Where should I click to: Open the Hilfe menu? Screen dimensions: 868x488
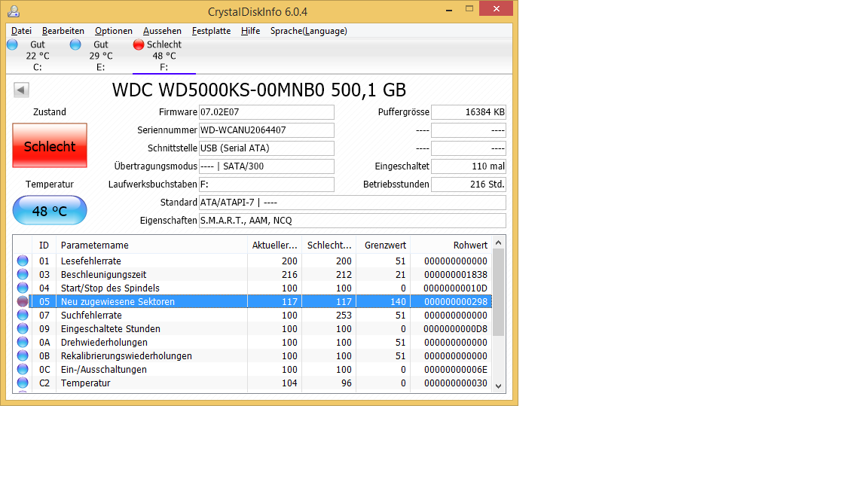250,31
